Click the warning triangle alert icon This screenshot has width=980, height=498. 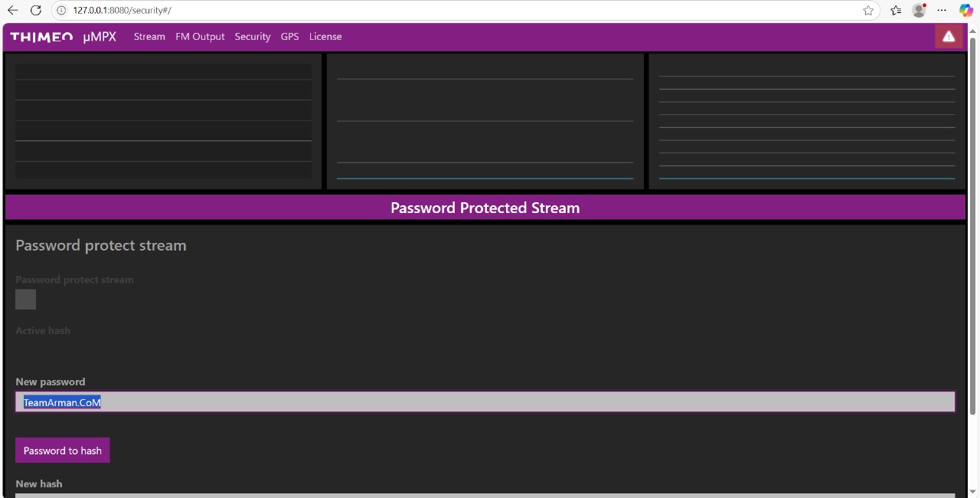click(x=949, y=36)
